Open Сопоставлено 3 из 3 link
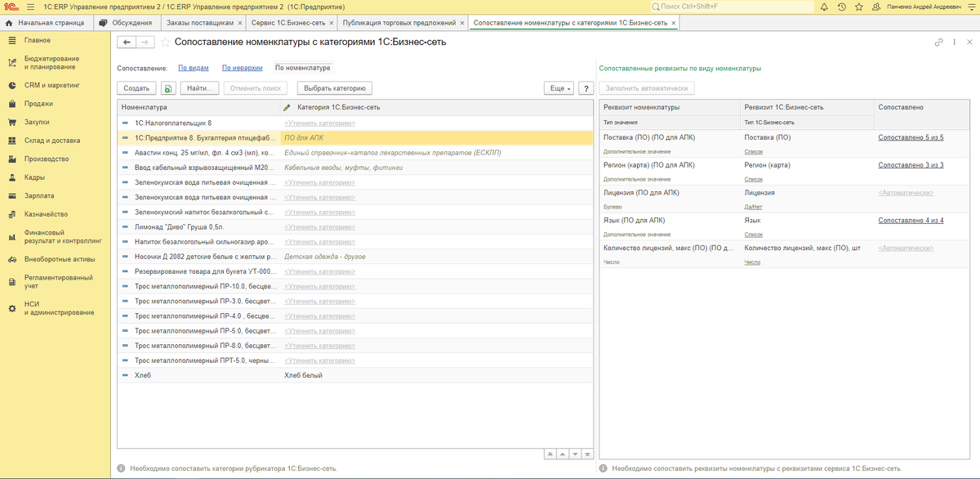 [911, 165]
